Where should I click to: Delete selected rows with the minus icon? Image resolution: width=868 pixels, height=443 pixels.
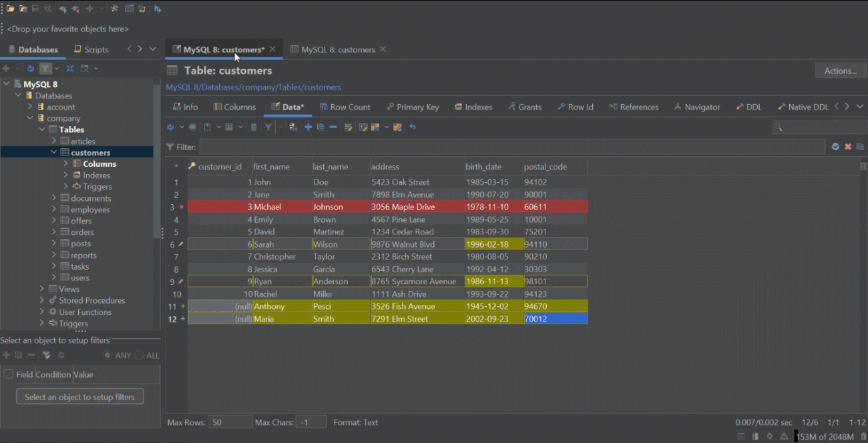click(x=333, y=127)
